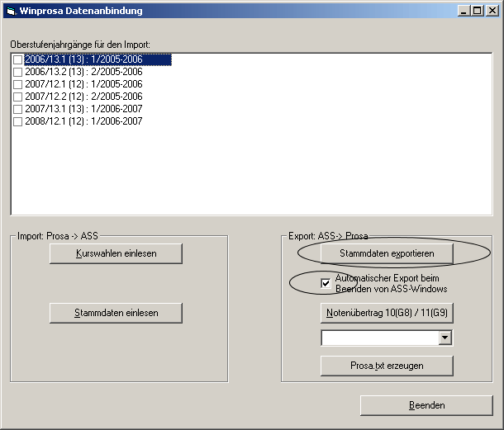This screenshot has width=504, height=430.
Task: Click Prosa.txt erzeugen button
Action: coord(387,366)
